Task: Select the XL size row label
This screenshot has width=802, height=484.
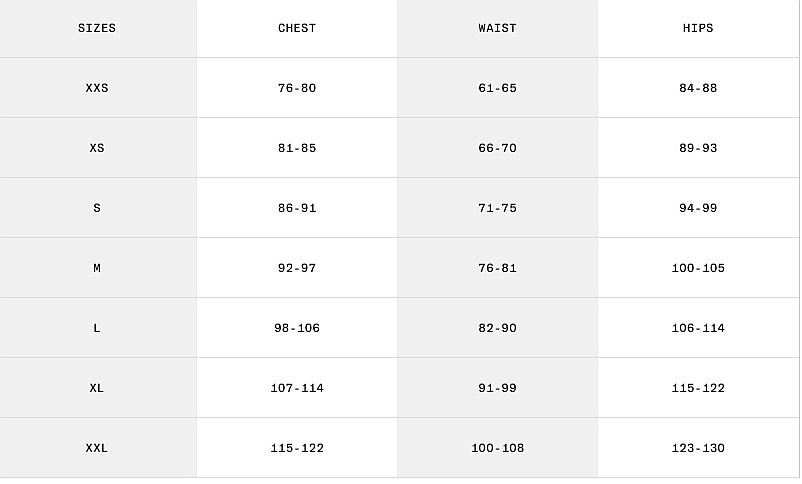Action: pos(97,388)
